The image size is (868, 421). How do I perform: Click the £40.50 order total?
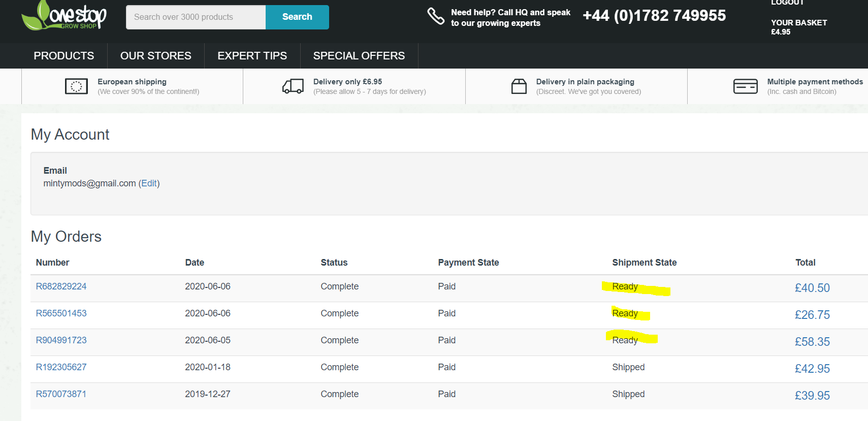coord(812,288)
